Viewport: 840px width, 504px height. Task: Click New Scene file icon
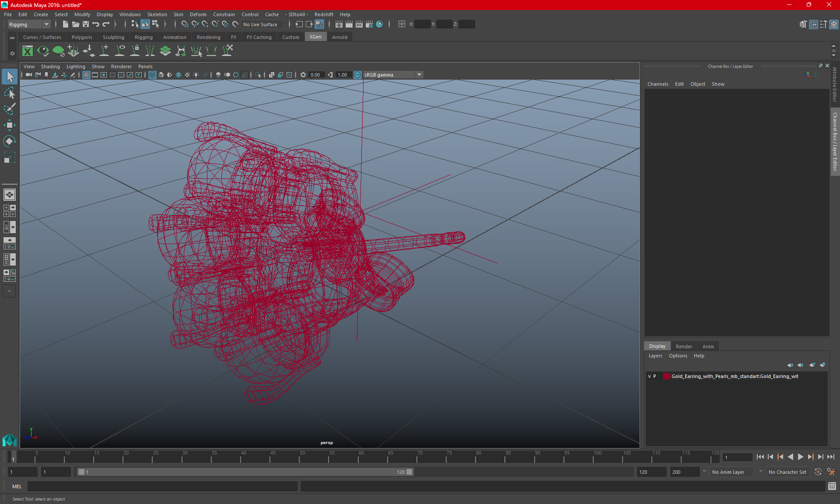coord(65,24)
